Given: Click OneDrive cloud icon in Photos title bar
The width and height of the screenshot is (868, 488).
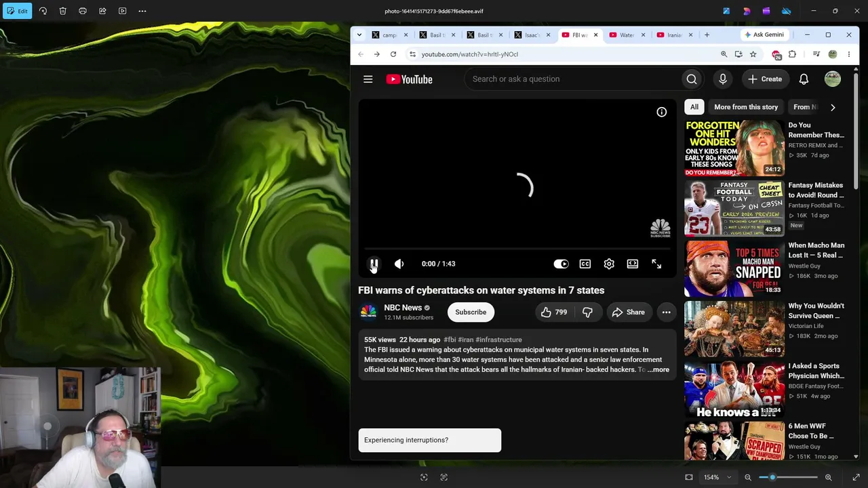Looking at the screenshot, I should click(x=787, y=11).
